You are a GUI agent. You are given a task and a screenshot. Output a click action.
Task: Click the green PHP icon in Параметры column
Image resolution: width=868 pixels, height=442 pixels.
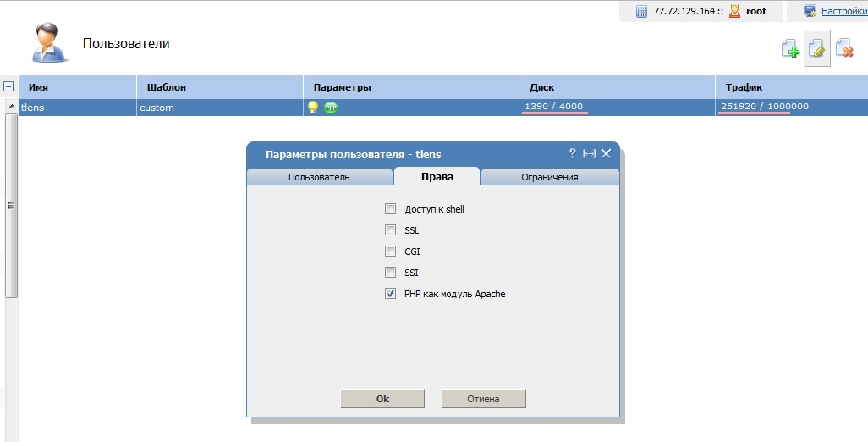(x=331, y=108)
